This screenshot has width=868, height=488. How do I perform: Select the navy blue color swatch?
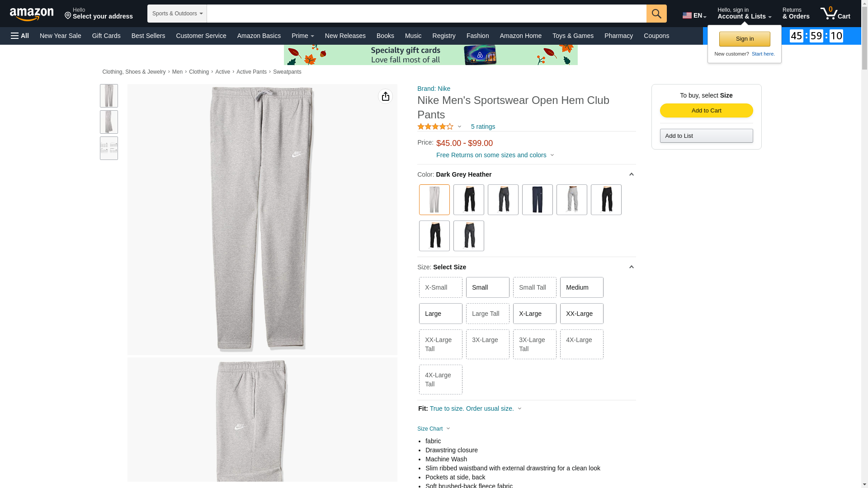537,200
